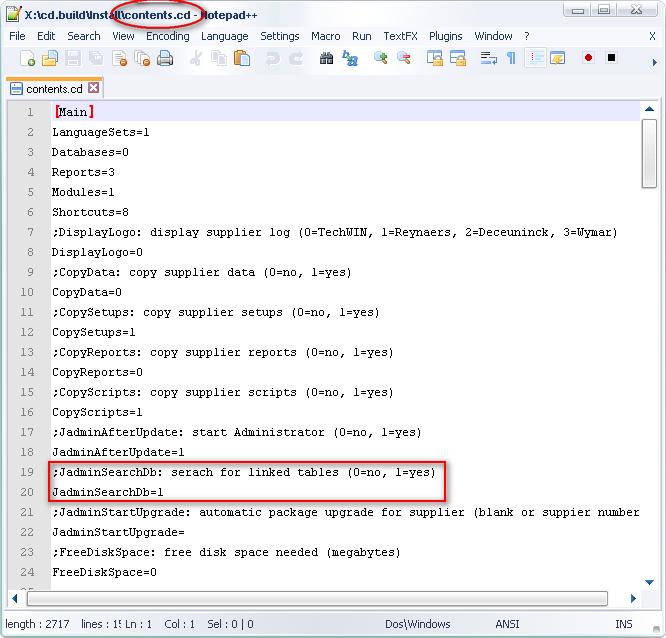Click ANSI encoding in status bar

507,624
